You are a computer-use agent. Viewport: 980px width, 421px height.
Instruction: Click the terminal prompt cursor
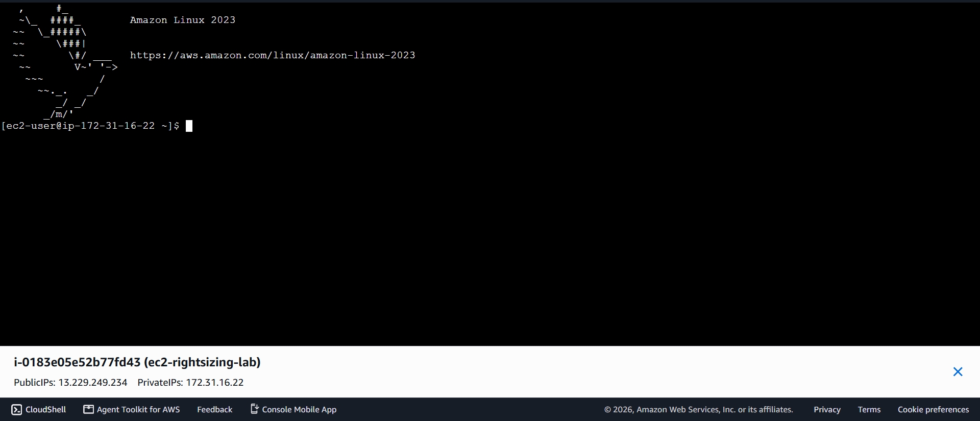click(x=189, y=126)
